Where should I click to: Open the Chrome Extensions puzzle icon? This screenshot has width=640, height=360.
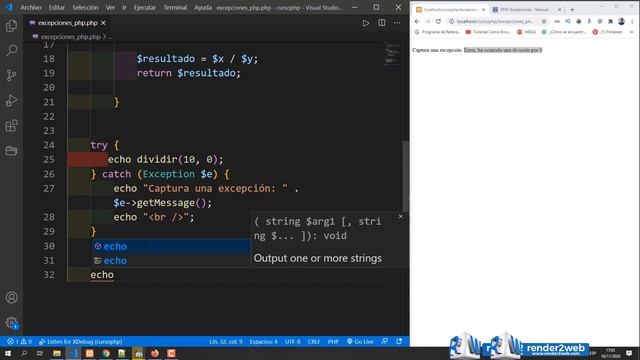point(611,21)
